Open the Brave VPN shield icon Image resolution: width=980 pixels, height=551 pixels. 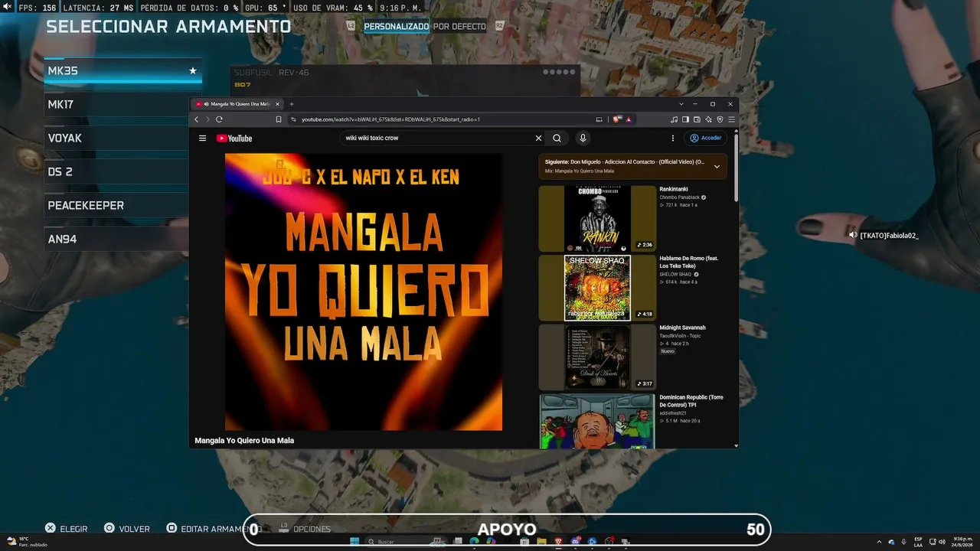click(720, 119)
